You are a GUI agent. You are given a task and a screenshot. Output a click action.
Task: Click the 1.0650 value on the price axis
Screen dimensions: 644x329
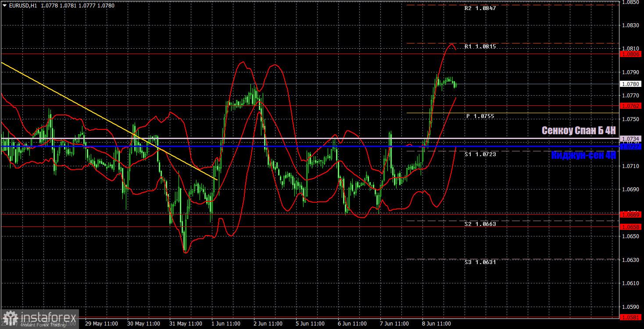coord(631,236)
